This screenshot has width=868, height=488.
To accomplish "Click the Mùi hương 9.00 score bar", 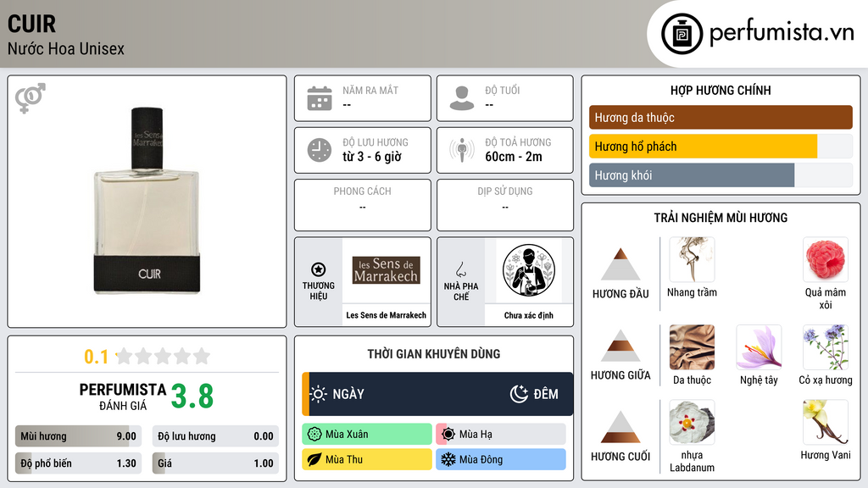I will [x=78, y=436].
